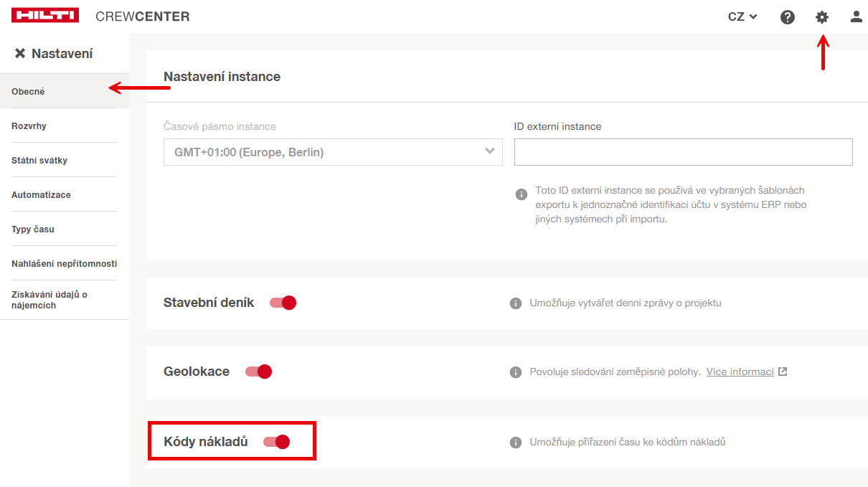Focus the ID externí instance input field

click(x=683, y=152)
